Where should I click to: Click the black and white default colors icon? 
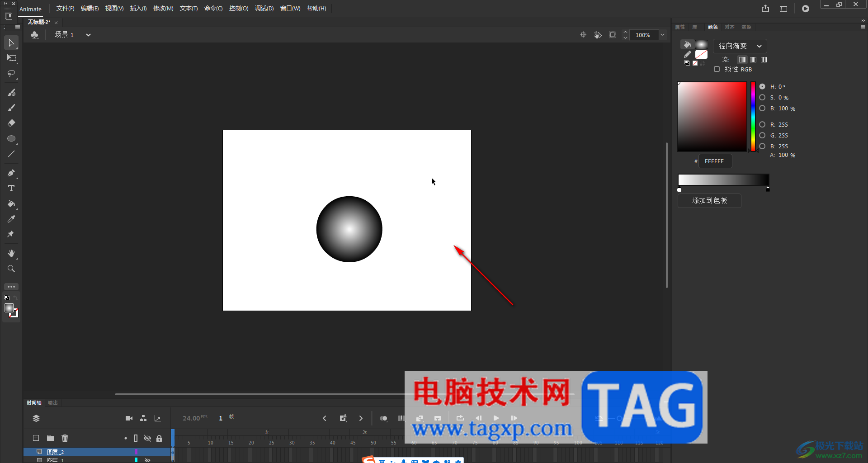click(x=687, y=63)
